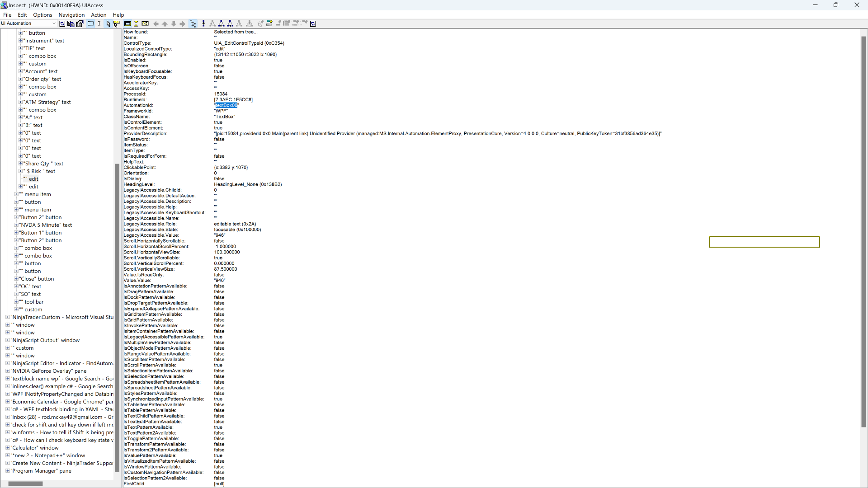The height and width of the screenshot is (488, 868).
Task: Expand the "ATM Strategy" text node
Action: 20,102
